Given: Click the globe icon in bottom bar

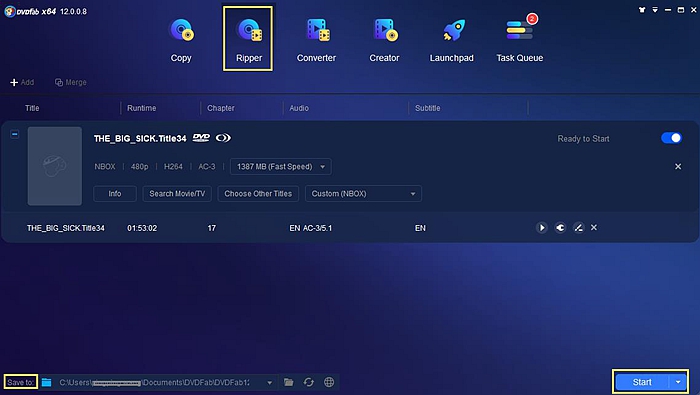Looking at the screenshot, I should tap(329, 382).
